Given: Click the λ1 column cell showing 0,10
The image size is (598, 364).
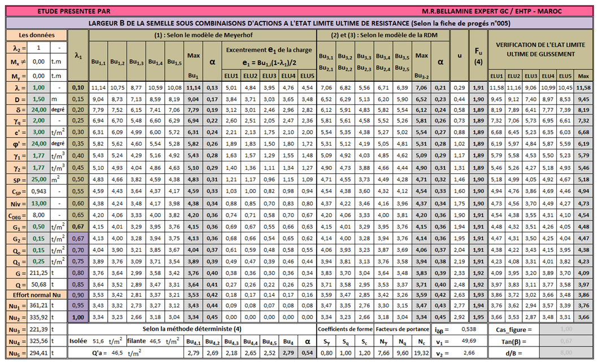Looking at the screenshot, I should coord(78,87).
